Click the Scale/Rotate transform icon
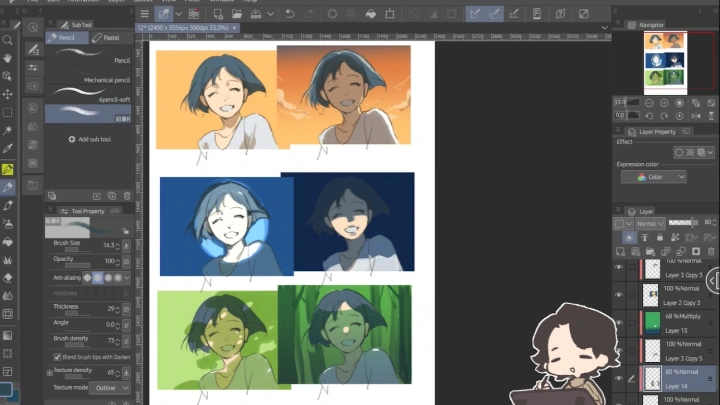 click(x=390, y=14)
